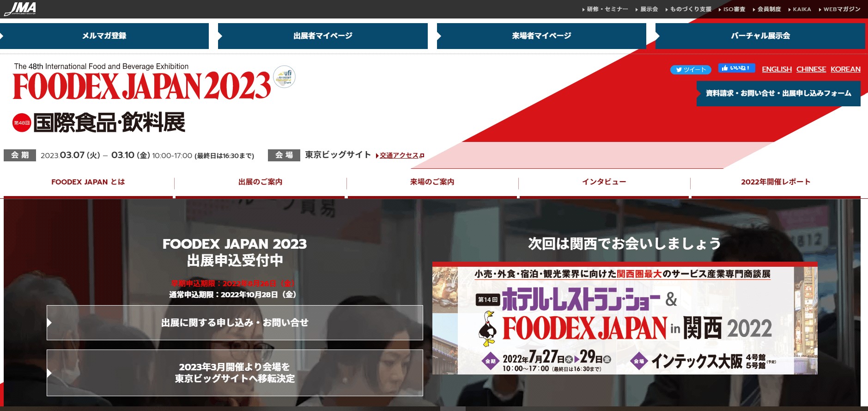Viewport: 868px width, 411px height.
Task: Click the Facebook いいね! like button
Action: [x=737, y=68]
